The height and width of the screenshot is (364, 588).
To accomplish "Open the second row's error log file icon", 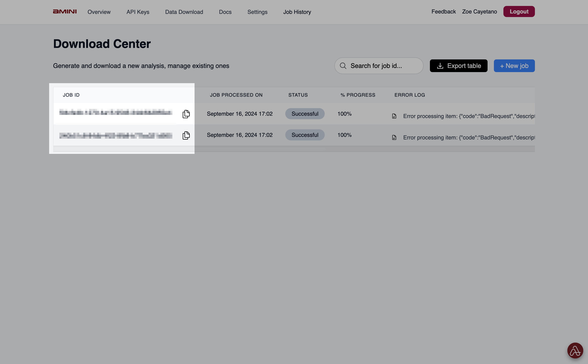I will point(394,137).
